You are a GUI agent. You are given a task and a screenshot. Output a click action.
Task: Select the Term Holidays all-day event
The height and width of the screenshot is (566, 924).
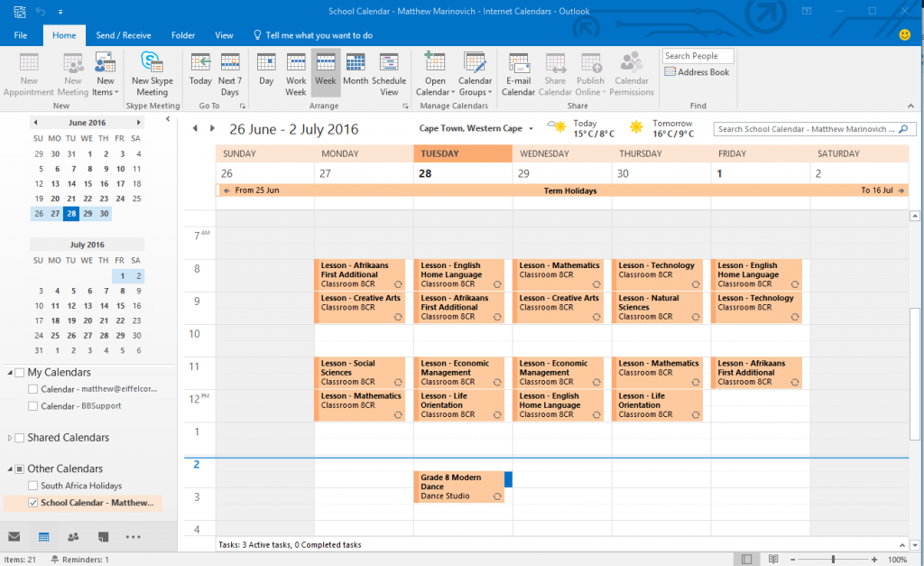pos(562,190)
